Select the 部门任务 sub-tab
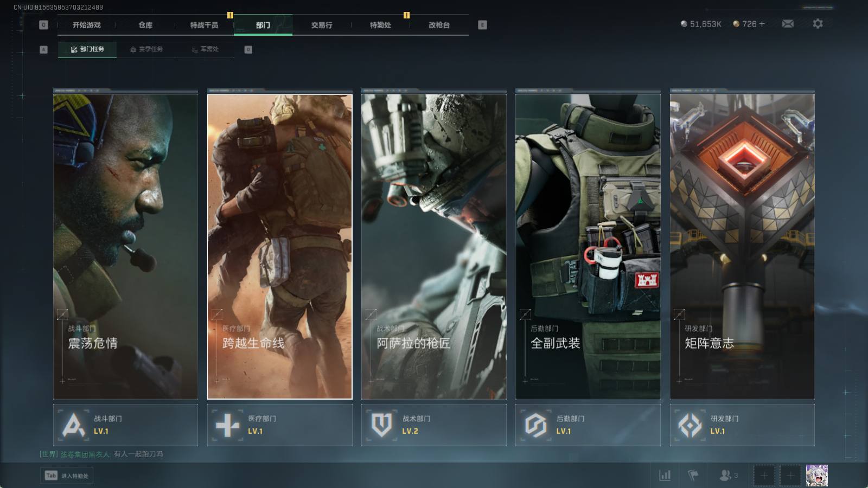The image size is (868, 488). pos(87,49)
